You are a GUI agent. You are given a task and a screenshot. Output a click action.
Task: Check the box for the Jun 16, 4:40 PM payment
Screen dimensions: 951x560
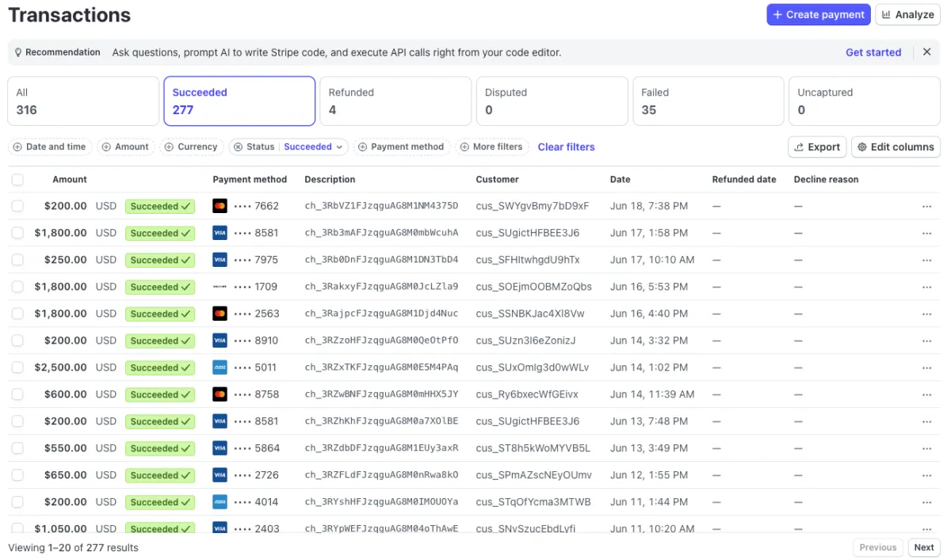(17, 314)
